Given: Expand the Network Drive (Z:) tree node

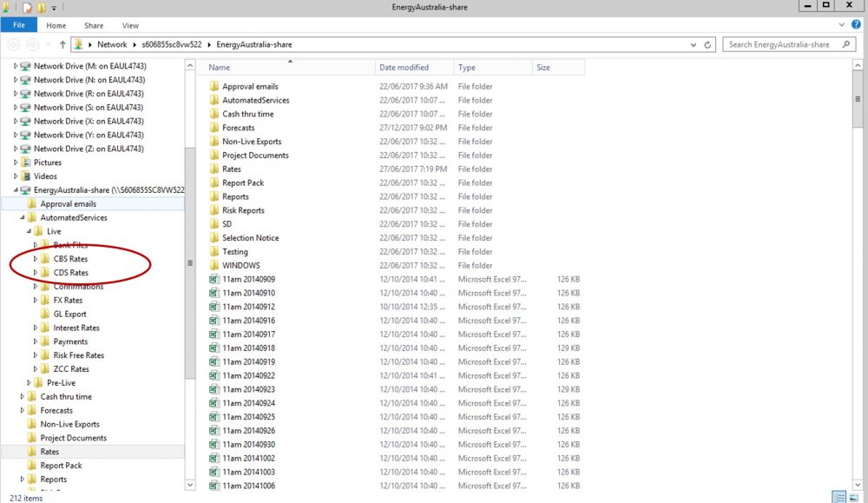Looking at the screenshot, I should tap(16, 149).
